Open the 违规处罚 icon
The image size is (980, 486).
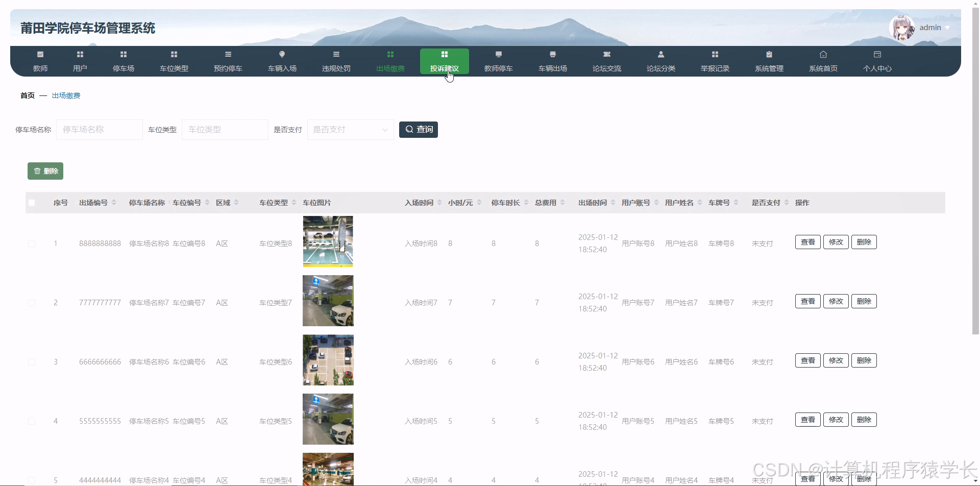336,55
